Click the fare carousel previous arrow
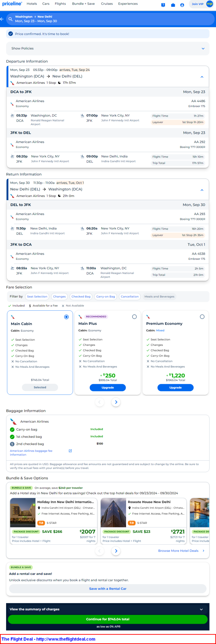 100,402
